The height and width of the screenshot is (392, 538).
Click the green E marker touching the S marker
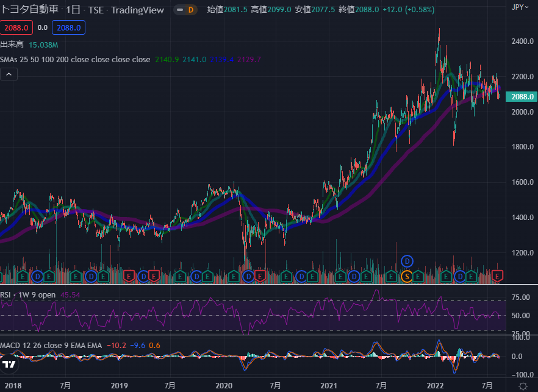coord(418,276)
